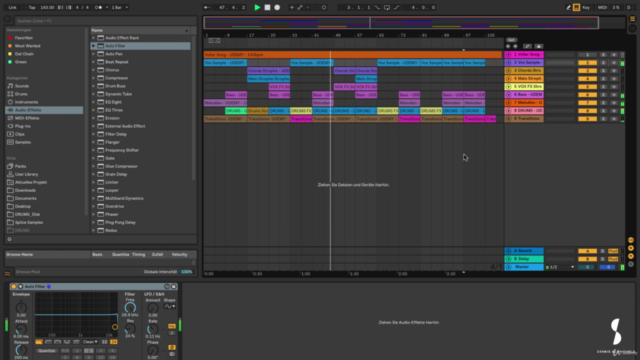Unfold track 1 Voller Song header
The height and width of the screenshot is (360, 640).
(x=509, y=54)
